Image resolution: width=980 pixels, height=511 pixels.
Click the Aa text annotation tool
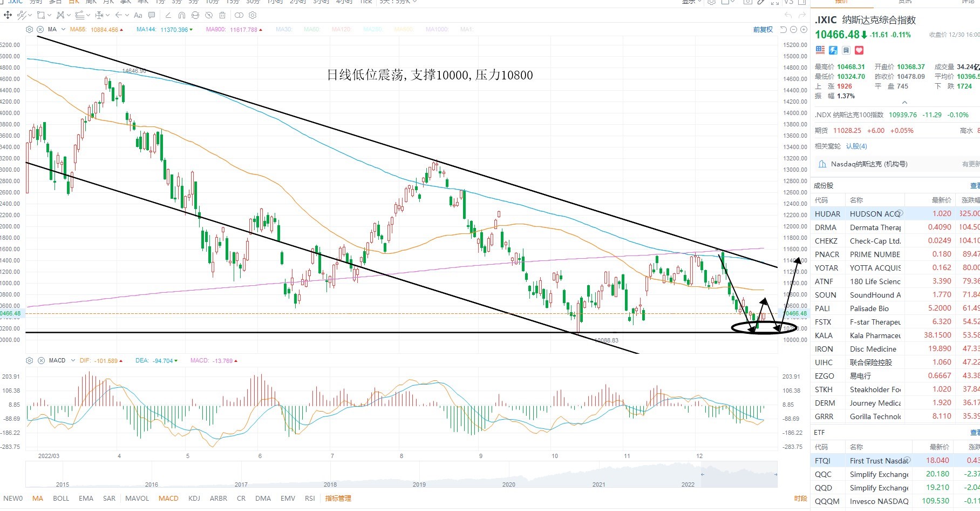tap(138, 15)
